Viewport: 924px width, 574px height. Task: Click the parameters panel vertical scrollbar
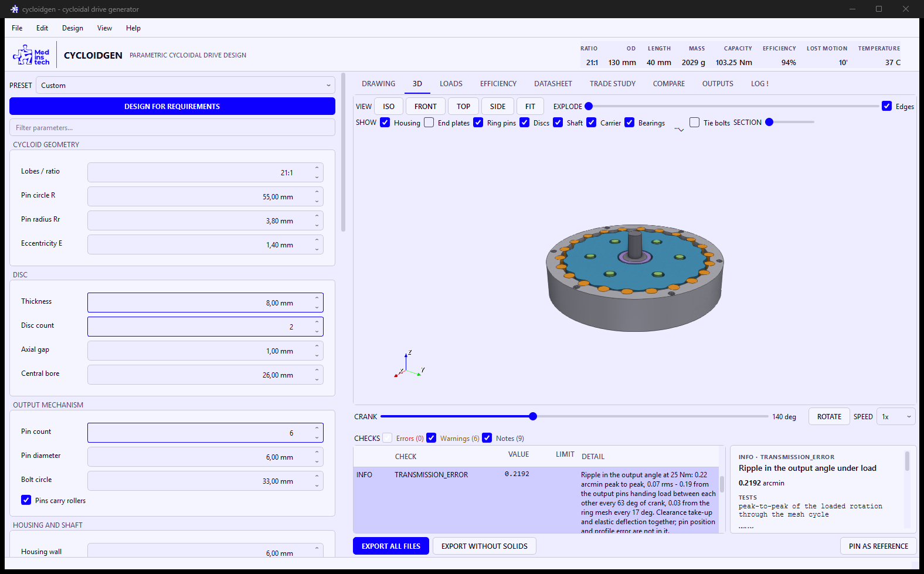[343, 154]
